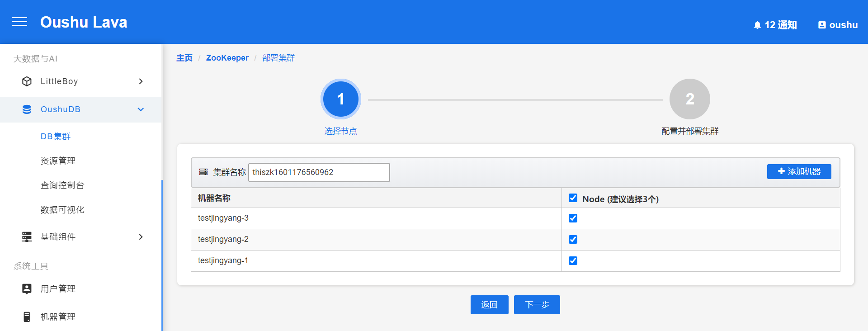
Task: Uncheck Node checkbox for testjingyang-2
Action: pos(573,240)
